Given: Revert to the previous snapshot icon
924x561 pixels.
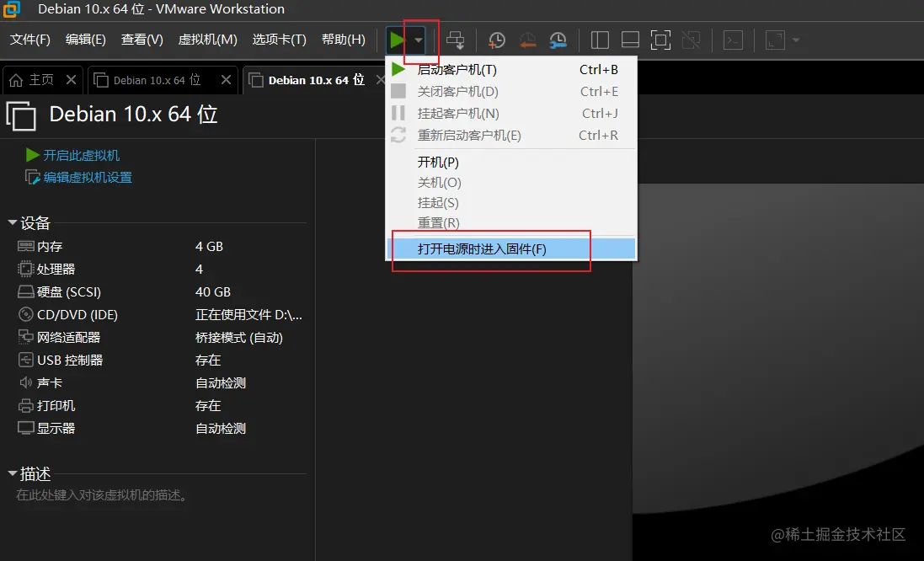Looking at the screenshot, I should pos(527,40).
